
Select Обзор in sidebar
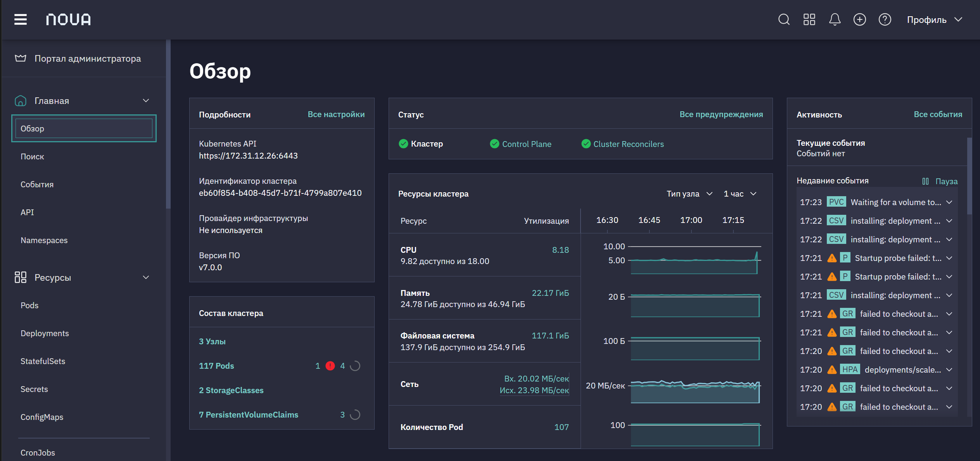tap(84, 128)
